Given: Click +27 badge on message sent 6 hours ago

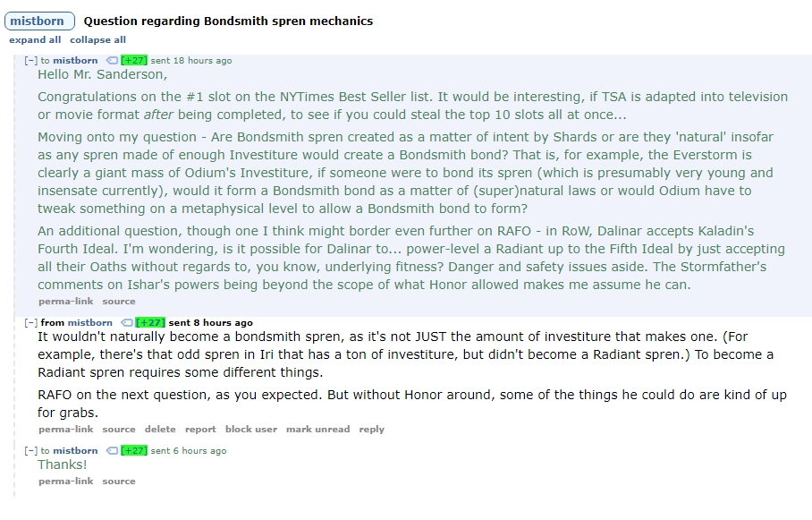Looking at the screenshot, I should [x=133, y=451].
